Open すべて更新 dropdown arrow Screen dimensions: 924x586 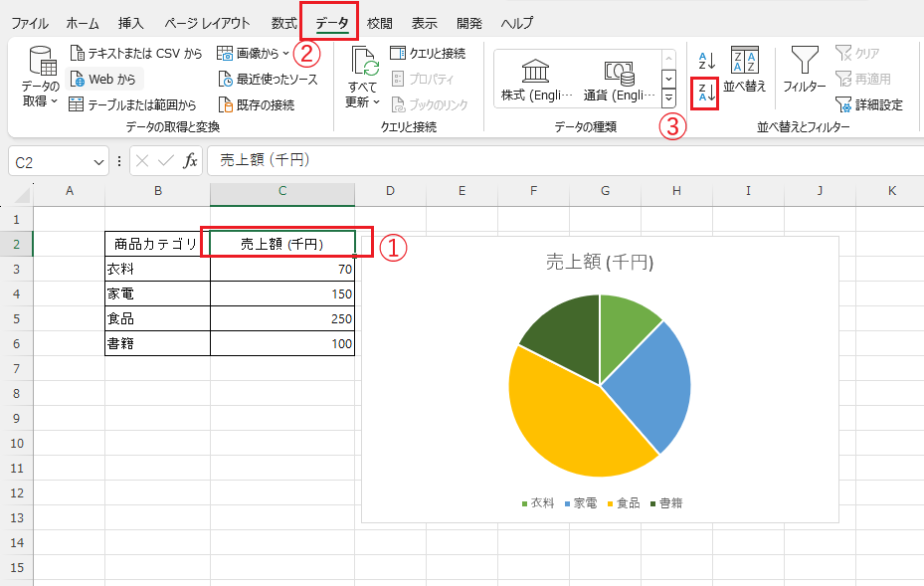click(377, 102)
